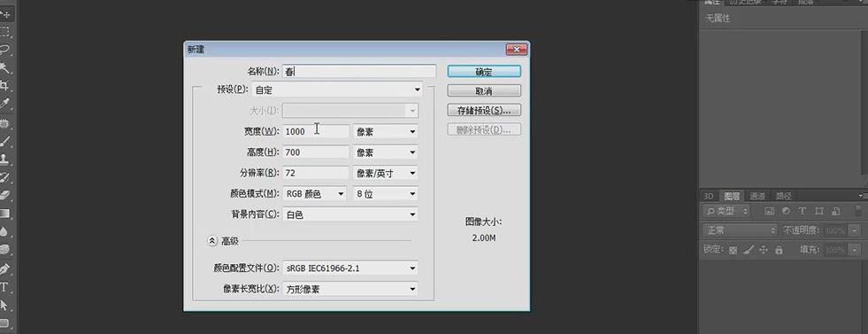
Task: Filter layers by adjustment layers icon
Action: tap(786, 211)
